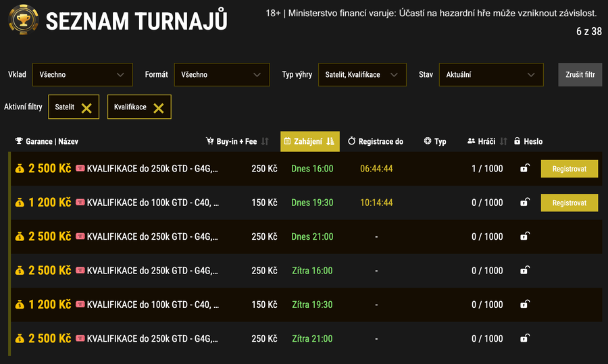Click the Zítra 21:00 start time

point(312,339)
